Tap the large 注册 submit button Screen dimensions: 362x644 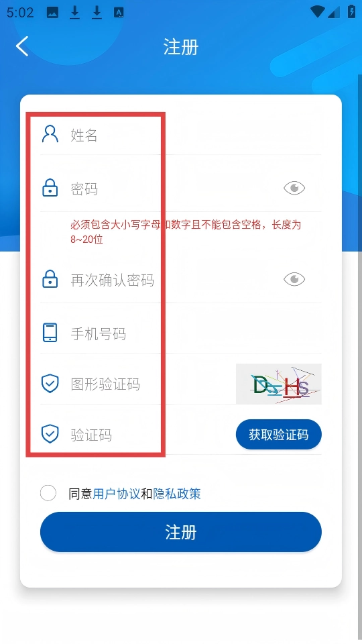pyautogui.click(x=180, y=532)
